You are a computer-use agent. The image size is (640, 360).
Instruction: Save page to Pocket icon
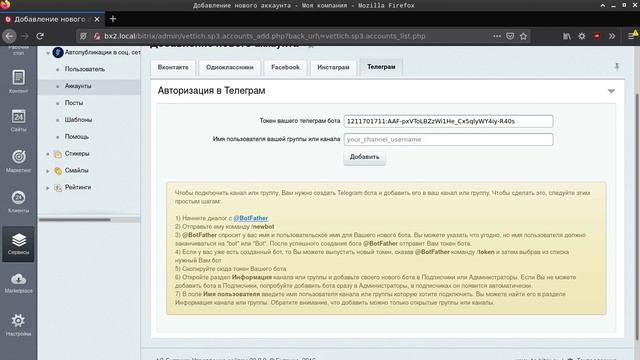point(510,36)
